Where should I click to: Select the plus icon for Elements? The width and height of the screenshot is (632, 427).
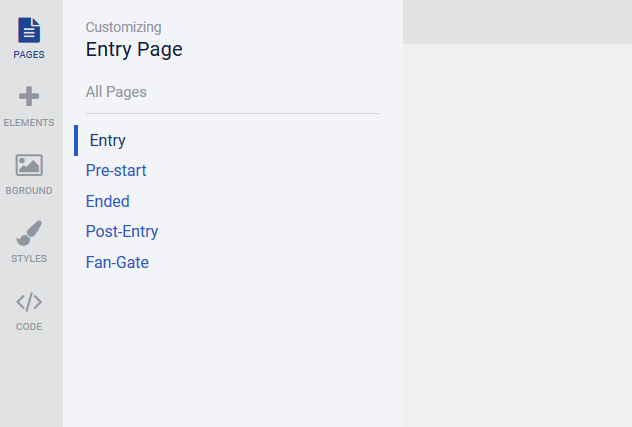(x=29, y=96)
